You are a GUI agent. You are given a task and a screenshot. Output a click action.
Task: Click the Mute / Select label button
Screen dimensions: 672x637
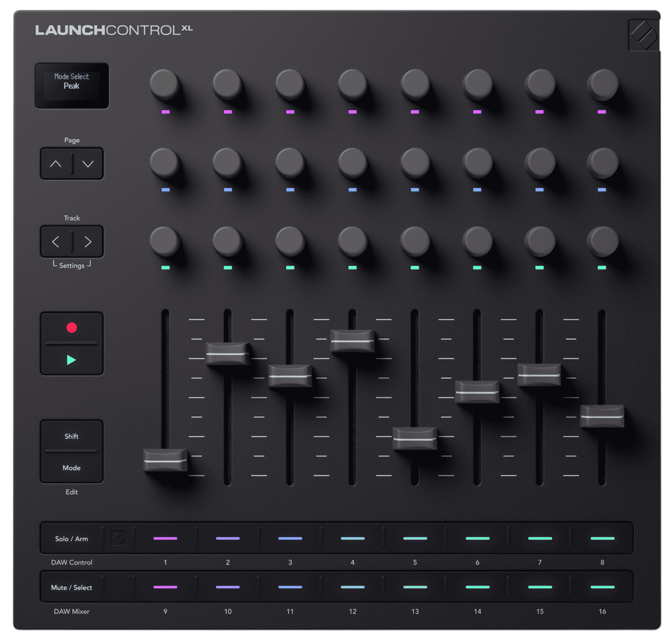click(71, 588)
